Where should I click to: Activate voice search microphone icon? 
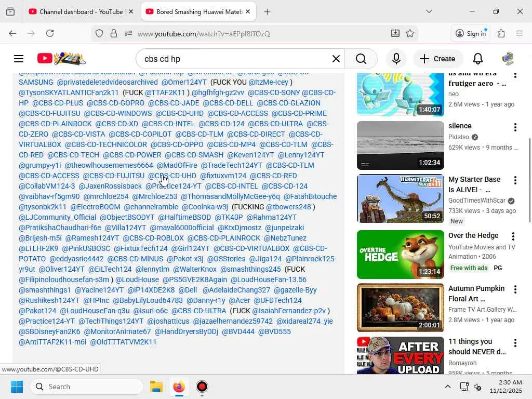(396, 59)
